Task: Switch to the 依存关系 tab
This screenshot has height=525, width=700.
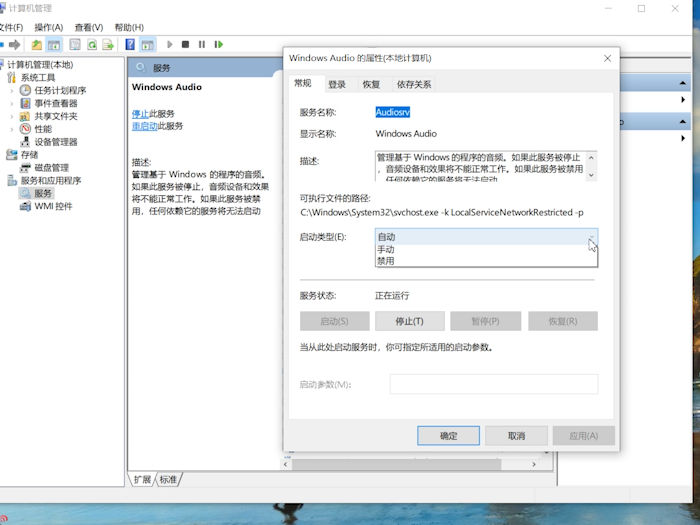Action: [414, 84]
